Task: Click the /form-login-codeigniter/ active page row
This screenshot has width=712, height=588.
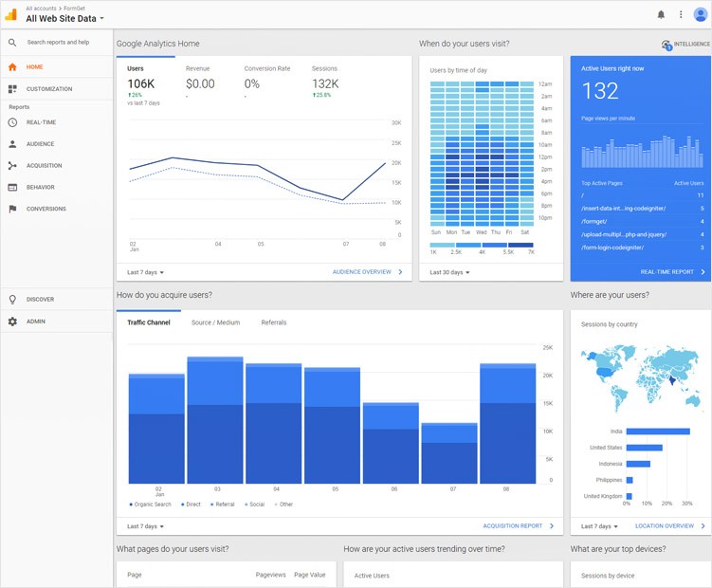Action: 643,248
